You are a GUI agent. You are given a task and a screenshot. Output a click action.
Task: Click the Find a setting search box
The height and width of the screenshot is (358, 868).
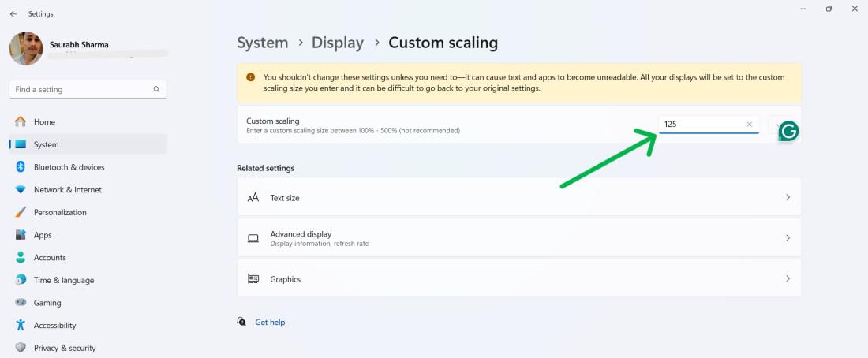click(x=83, y=90)
